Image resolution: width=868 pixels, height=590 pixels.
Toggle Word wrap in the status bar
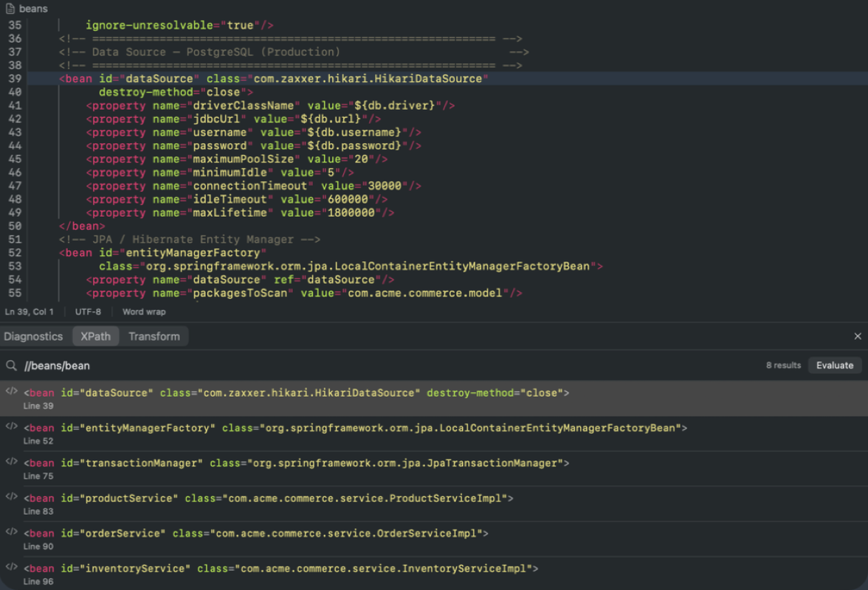coord(143,311)
